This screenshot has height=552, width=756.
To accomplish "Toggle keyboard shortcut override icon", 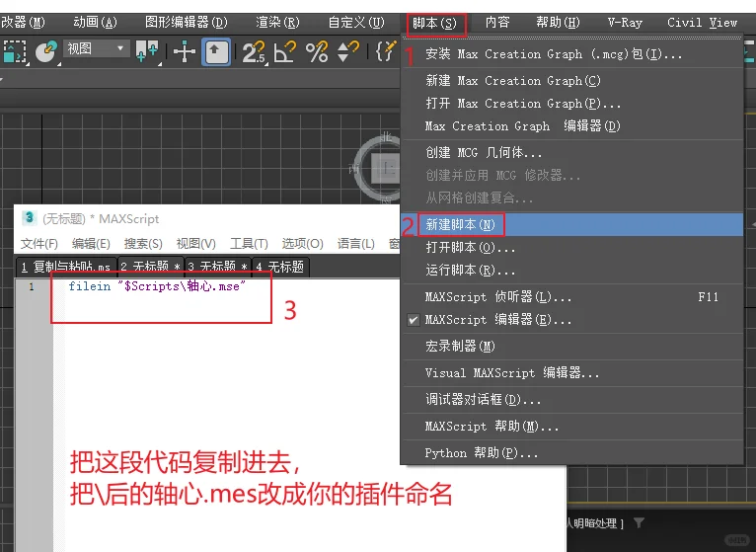I will (215, 51).
